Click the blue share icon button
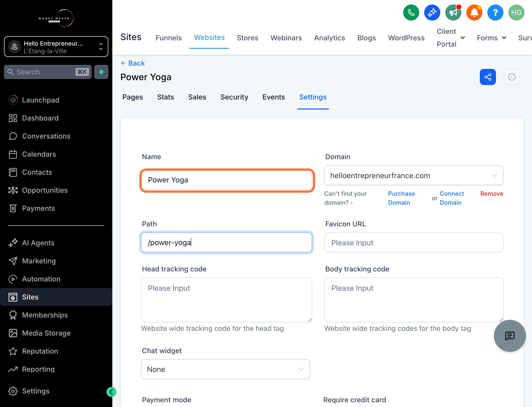Screen dimensions: 532x407 [488, 77]
